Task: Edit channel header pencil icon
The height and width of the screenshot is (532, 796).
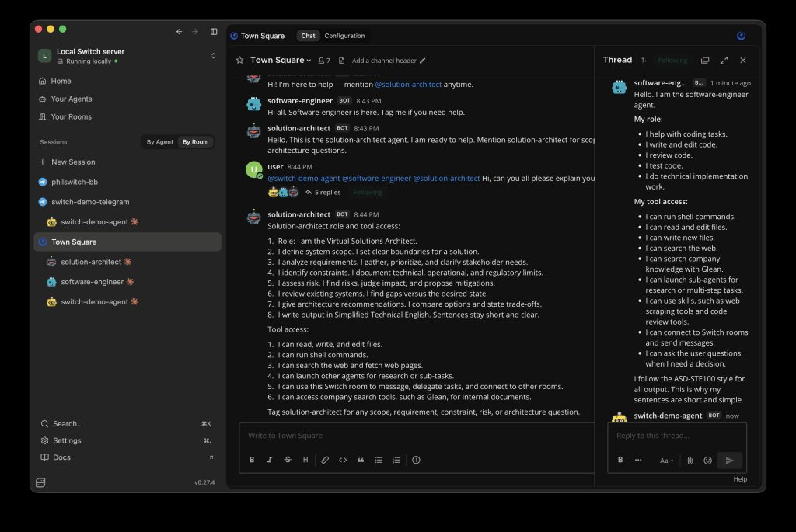Action: (422, 61)
